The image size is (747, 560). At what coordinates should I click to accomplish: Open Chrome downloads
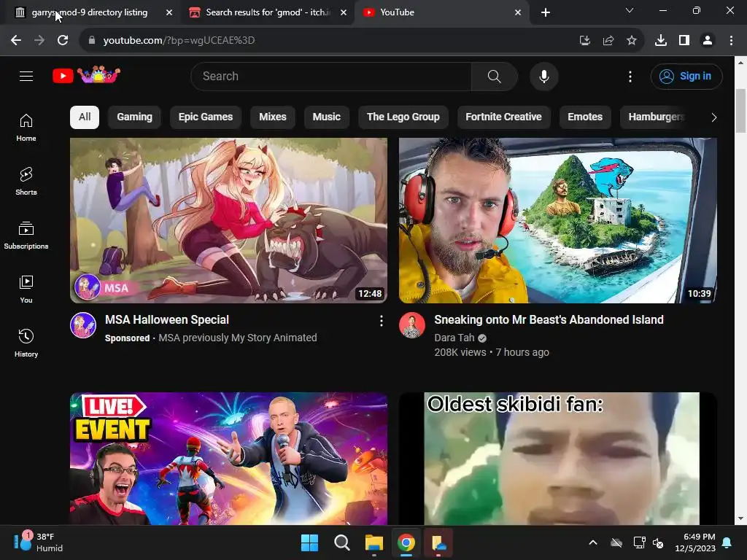[660, 41]
